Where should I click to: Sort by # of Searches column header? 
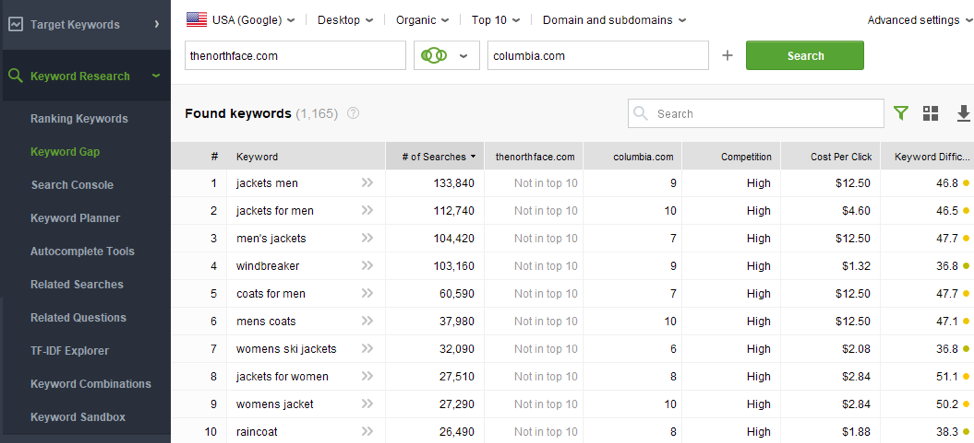coord(434,157)
